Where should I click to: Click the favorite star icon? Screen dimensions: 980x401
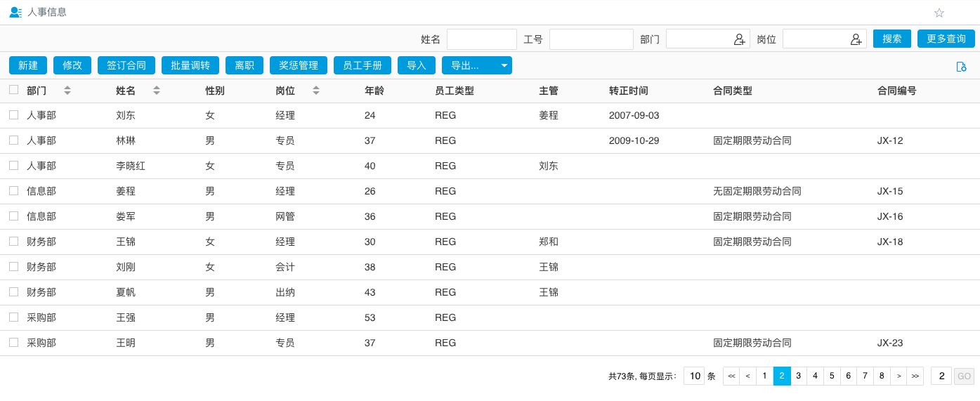(939, 13)
